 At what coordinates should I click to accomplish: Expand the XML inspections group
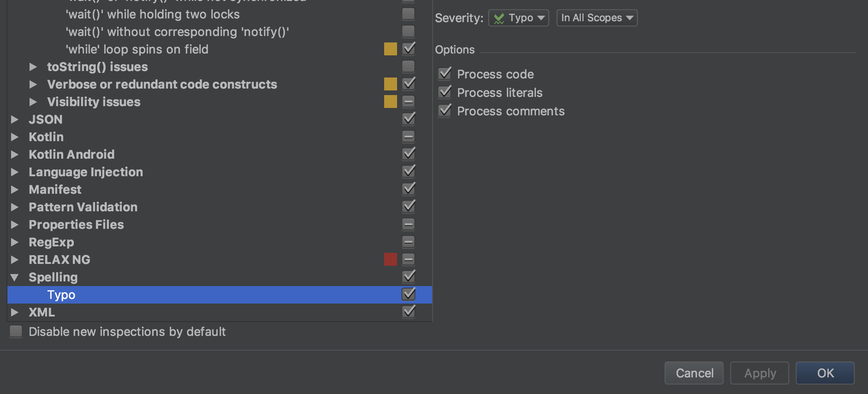(14, 312)
